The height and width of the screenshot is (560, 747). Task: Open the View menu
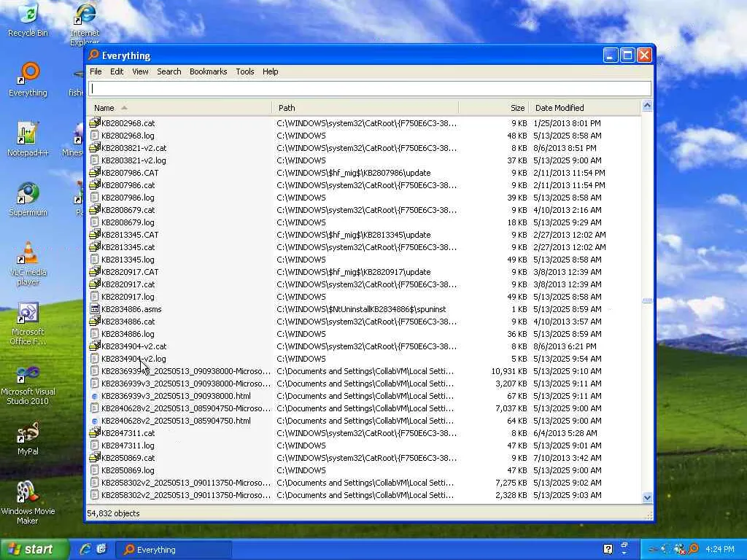(140, 71)
